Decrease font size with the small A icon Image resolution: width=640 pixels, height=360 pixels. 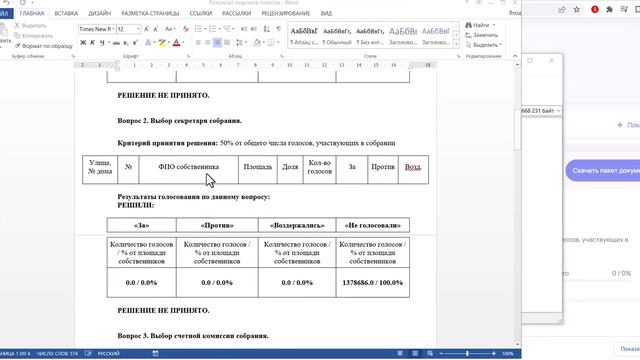[x=156, y=29]
